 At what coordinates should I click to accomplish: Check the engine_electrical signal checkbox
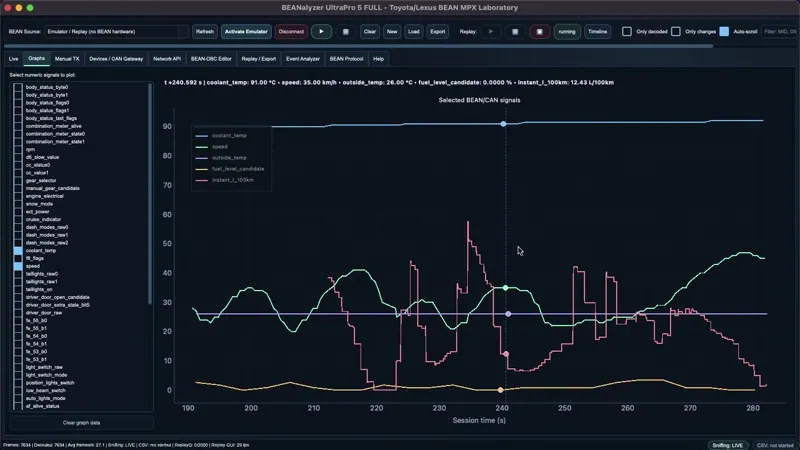(18, 196)
